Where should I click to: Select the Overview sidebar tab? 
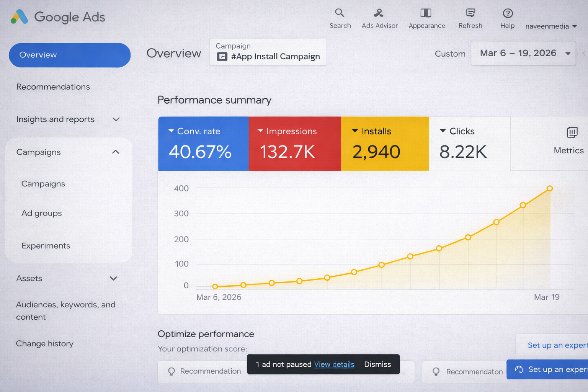pos(70,55)
